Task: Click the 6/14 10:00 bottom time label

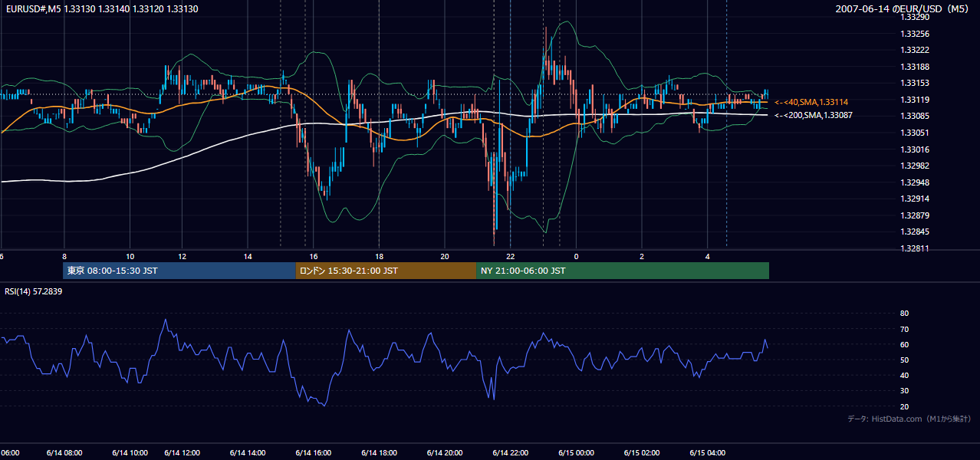Action: pos(130,453)
